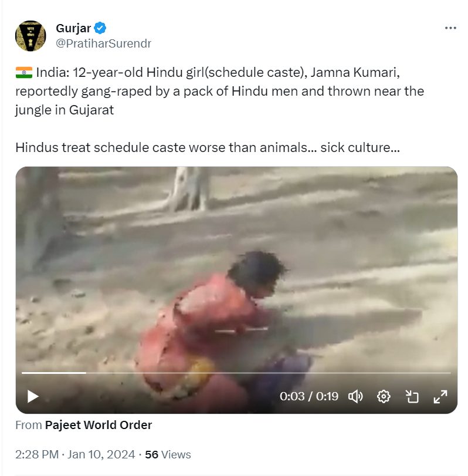Seek along the video progress bar
This screenshot has height=476, width=468.
point(236,373)
